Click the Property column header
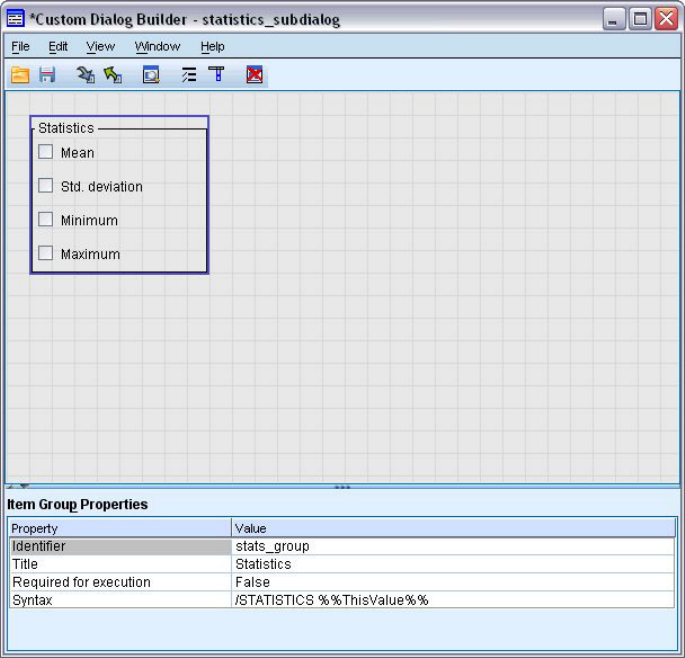 pyautogui.click(x=120, y=528)
